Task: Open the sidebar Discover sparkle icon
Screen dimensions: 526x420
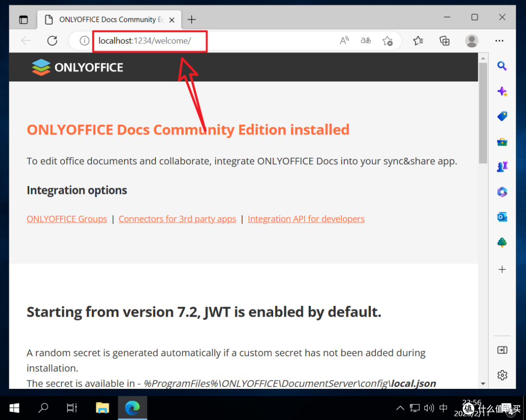Action: coord(502,91)
